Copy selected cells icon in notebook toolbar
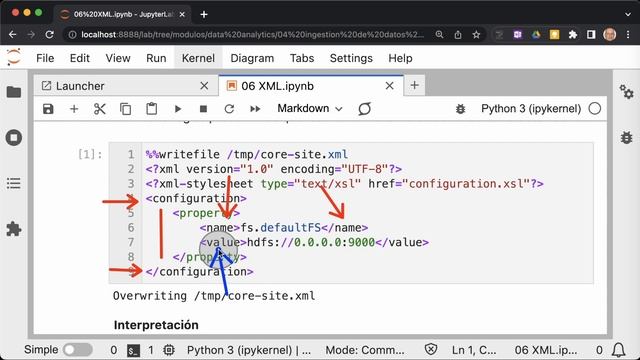The image size is (640, 360). pyautogui.click(x=125, y=109)
